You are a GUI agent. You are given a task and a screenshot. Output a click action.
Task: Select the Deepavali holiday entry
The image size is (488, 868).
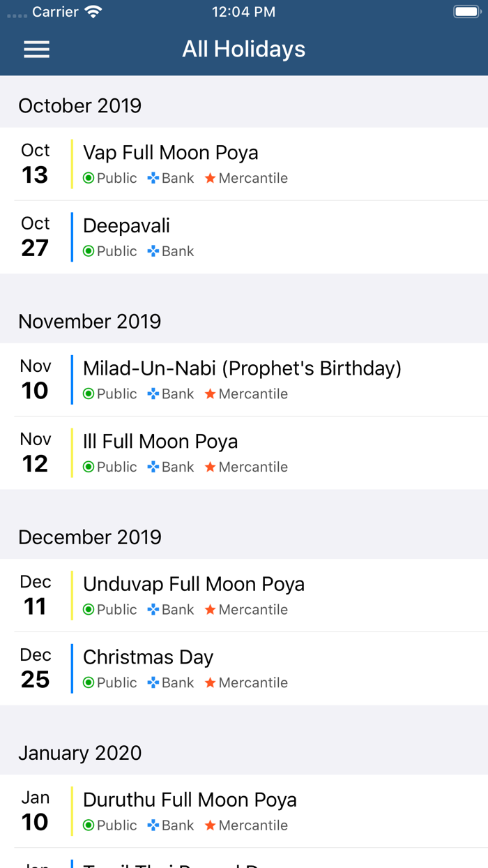244,237
